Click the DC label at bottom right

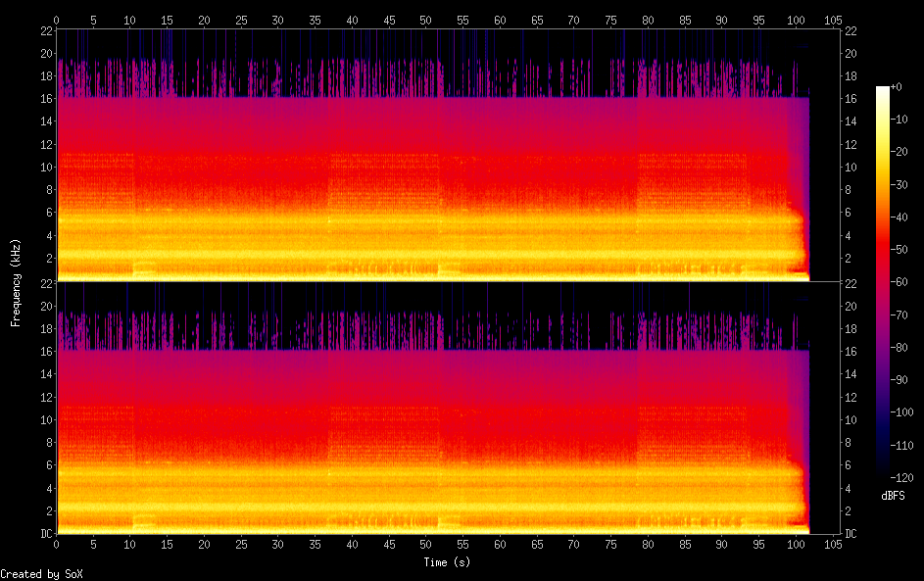852,534
